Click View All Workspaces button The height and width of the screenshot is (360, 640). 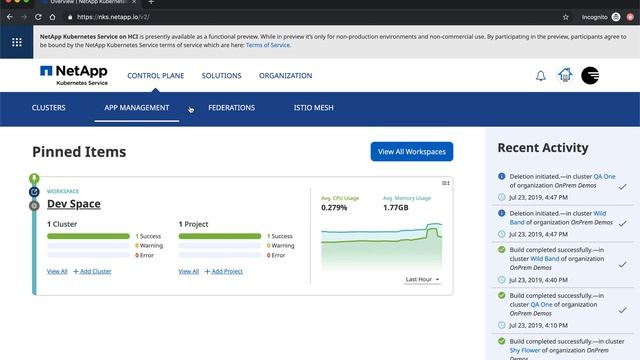pyautogui.click(x=412, y=151)
